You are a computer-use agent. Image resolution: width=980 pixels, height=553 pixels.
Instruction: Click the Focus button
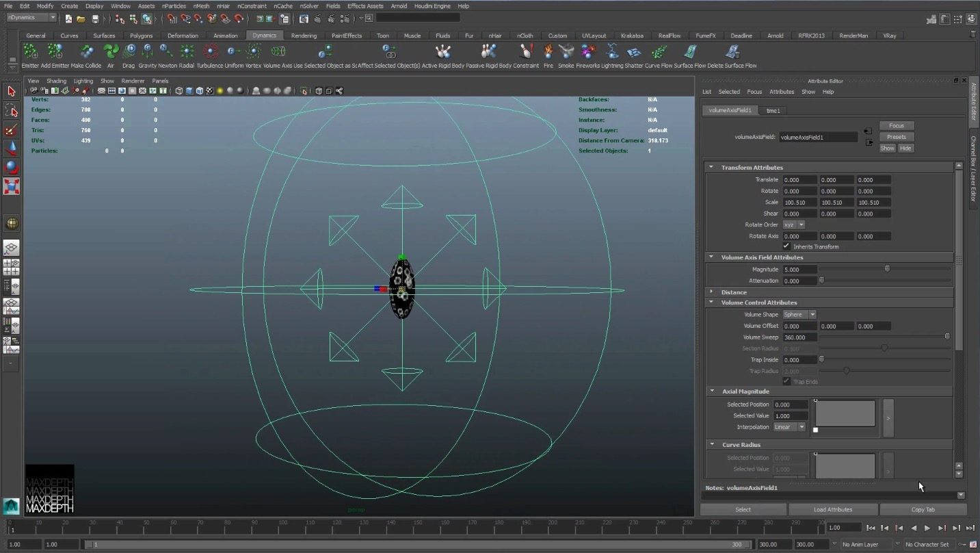(x=897, y=126)
